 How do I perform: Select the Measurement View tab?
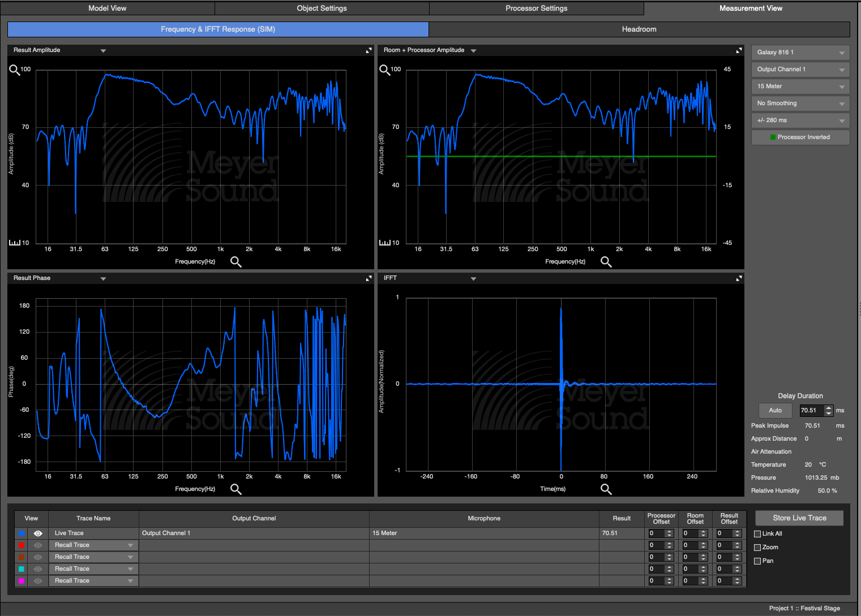(751, 8)
